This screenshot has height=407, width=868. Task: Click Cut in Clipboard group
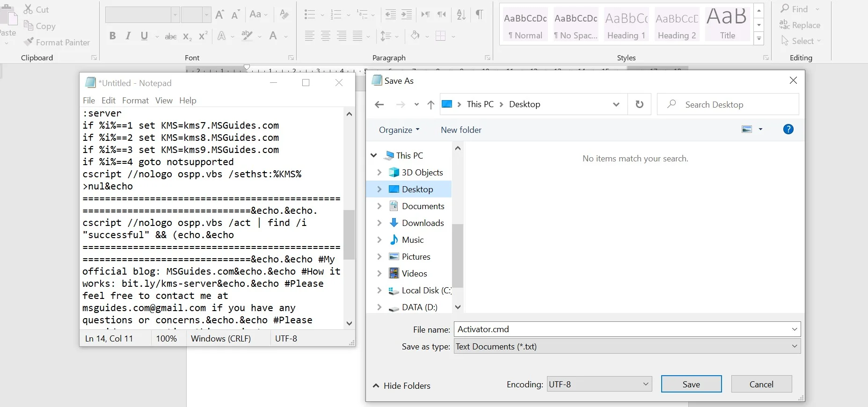[36, 9]
